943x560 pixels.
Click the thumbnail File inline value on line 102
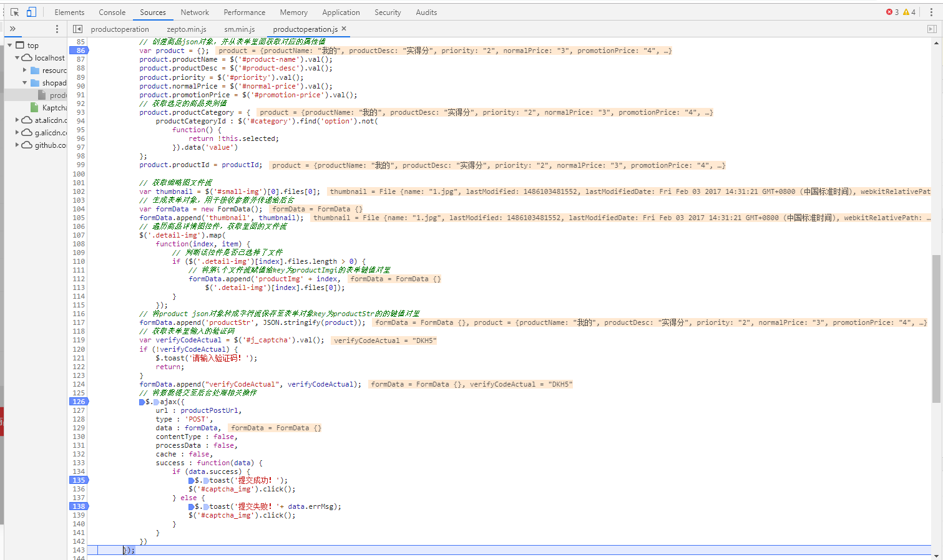pyautogui.click(x=629, y=191)
